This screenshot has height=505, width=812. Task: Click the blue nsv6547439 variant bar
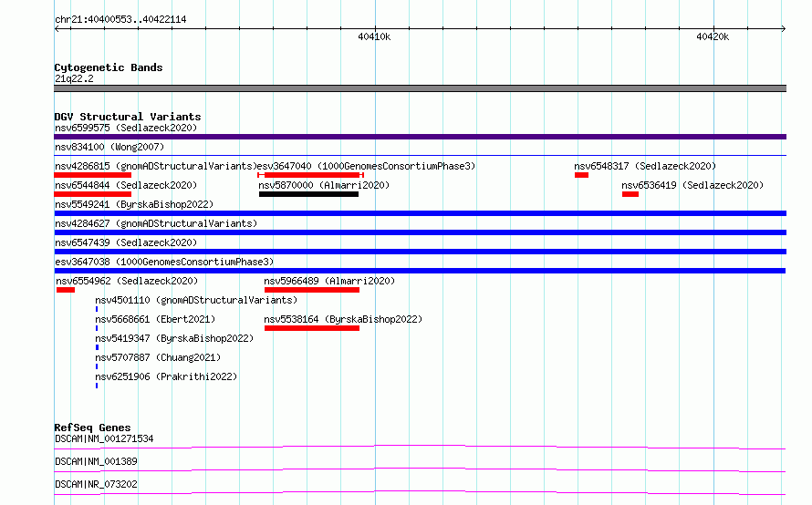click(x=420, y=252)
